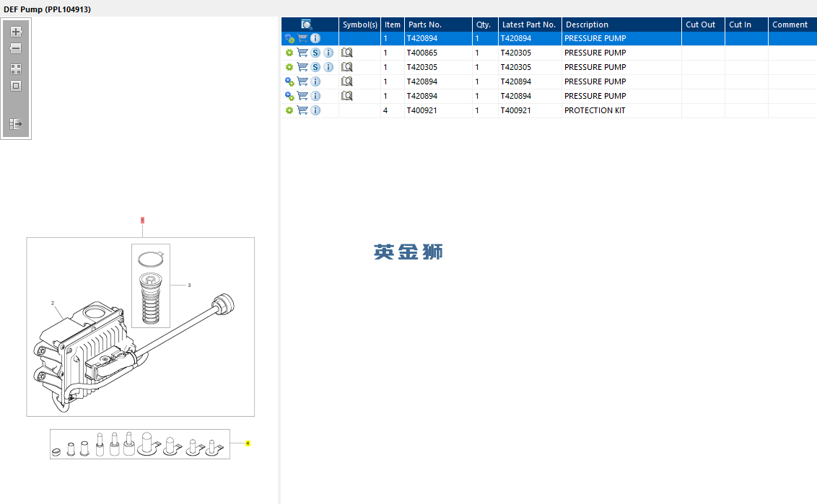Select the T400865 parts number cell

[x=438, y=53]
